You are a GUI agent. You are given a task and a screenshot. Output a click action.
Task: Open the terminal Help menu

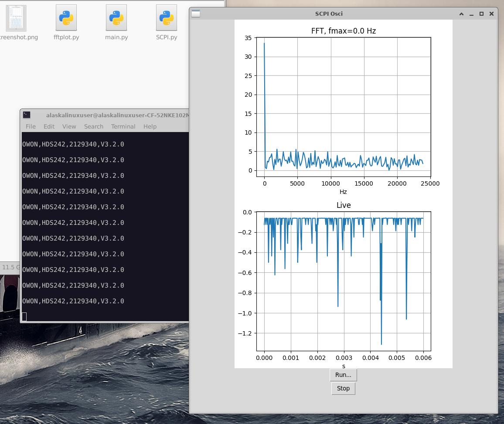pyautogui.click(x=150, y=126)
